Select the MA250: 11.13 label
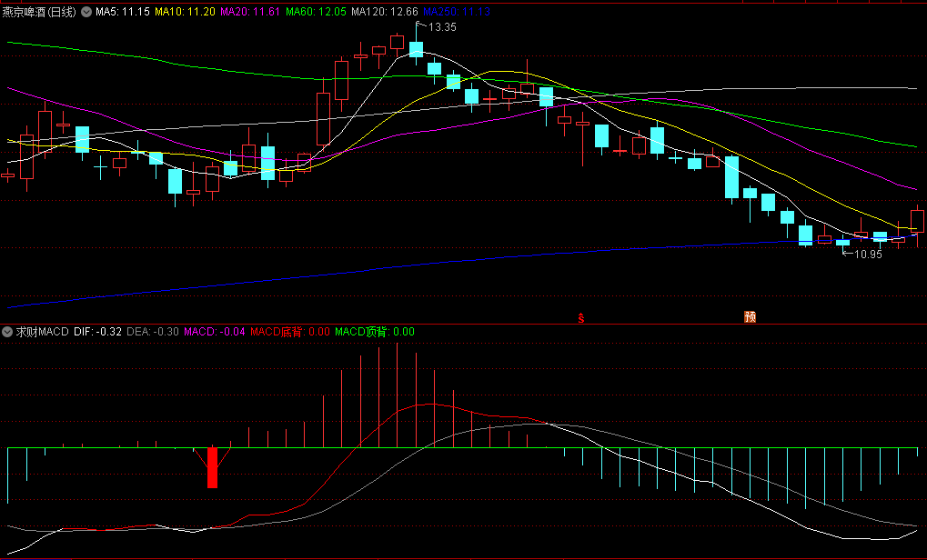Screen dimensions: 927x560 [457, 12]
